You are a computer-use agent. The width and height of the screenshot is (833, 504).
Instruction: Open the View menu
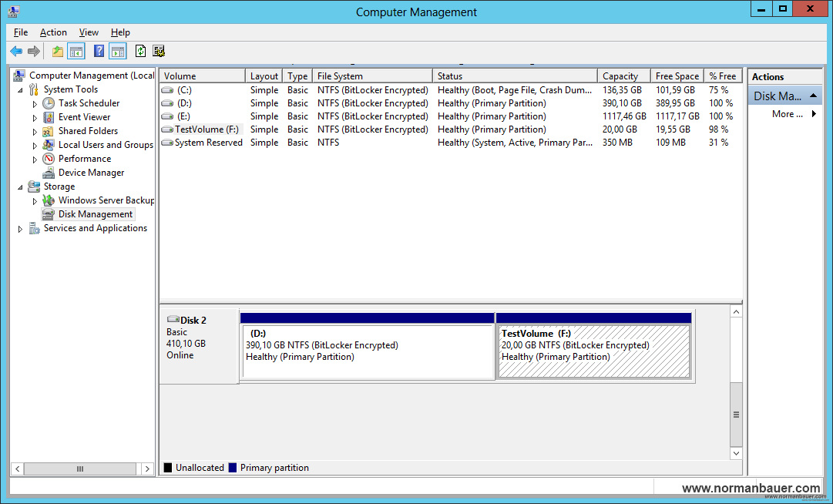[89, 32]
